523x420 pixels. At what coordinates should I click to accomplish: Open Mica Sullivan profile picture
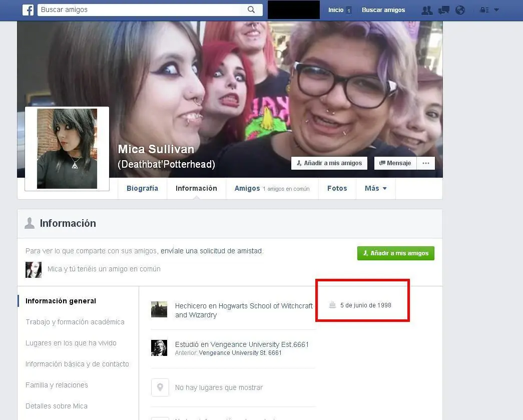pos(67,149)
